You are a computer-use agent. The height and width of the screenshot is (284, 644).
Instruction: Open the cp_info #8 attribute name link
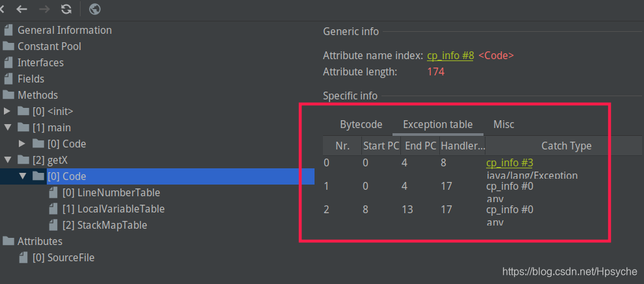tap(450, 55)
